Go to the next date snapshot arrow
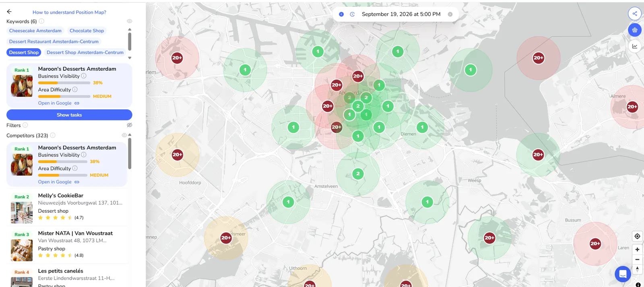644x287 pixels. point(450,14)
